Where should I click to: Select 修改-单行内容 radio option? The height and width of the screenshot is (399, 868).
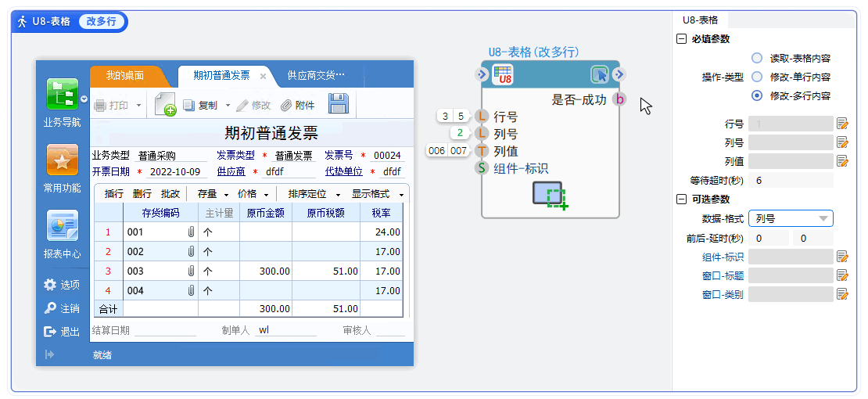click(757, 77)
